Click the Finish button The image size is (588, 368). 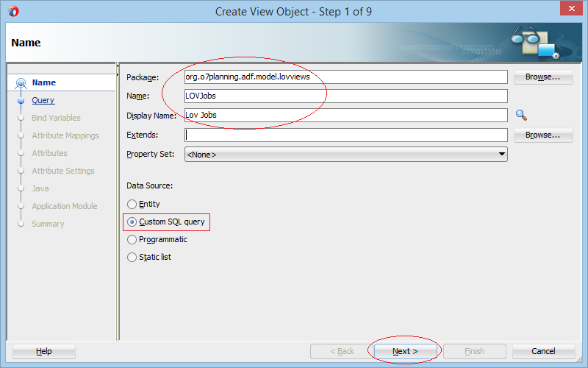point(474,352)
